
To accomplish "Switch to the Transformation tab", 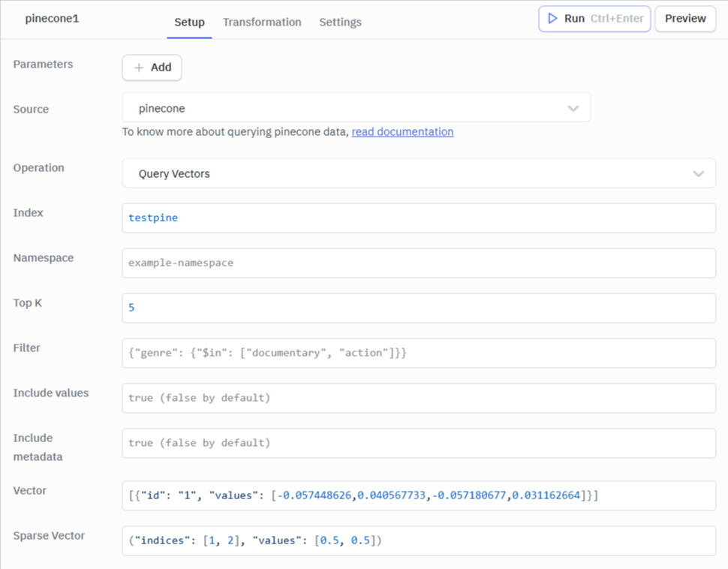I will click(x=262, y=23).
